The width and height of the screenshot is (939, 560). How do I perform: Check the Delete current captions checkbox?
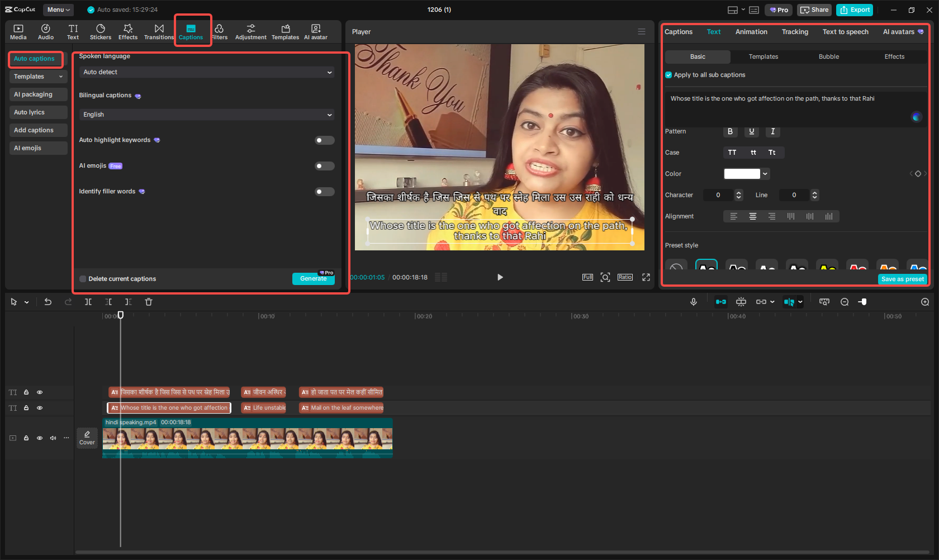click(x=82, y=278)
